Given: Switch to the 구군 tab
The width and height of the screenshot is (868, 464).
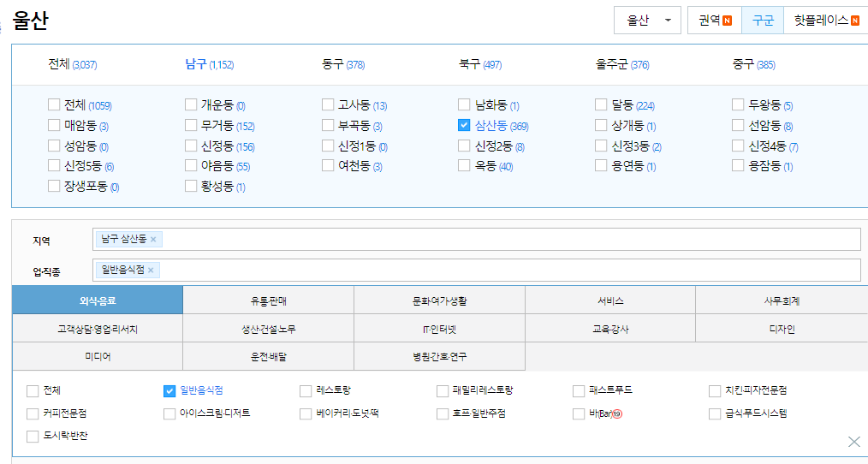Looking at the screenshot, I should pyautogui.click(x=763, y=21).
